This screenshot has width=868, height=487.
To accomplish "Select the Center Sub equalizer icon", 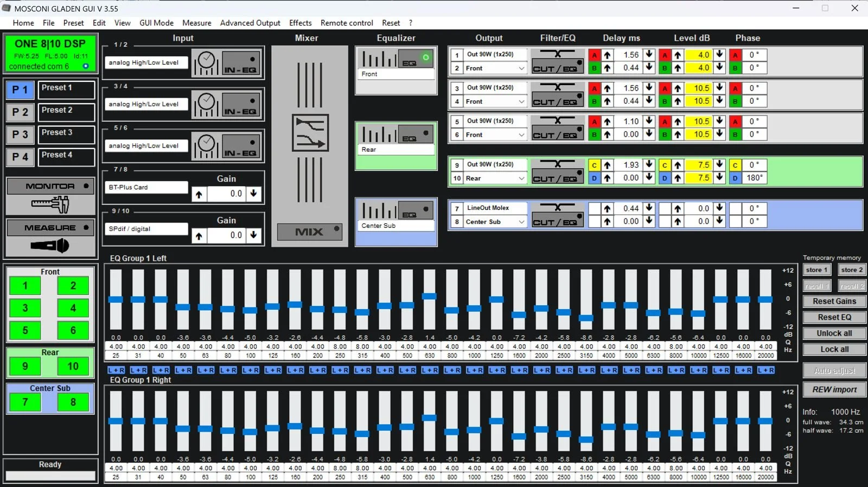I will coord(396,210).
